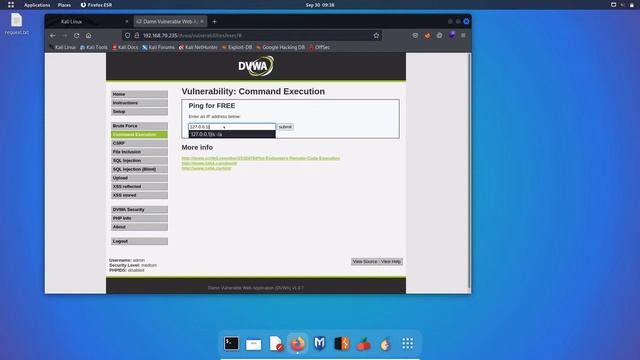
Task: Click the FoxyProxy toolbar extension icon
Action: [x=427, y=36]
